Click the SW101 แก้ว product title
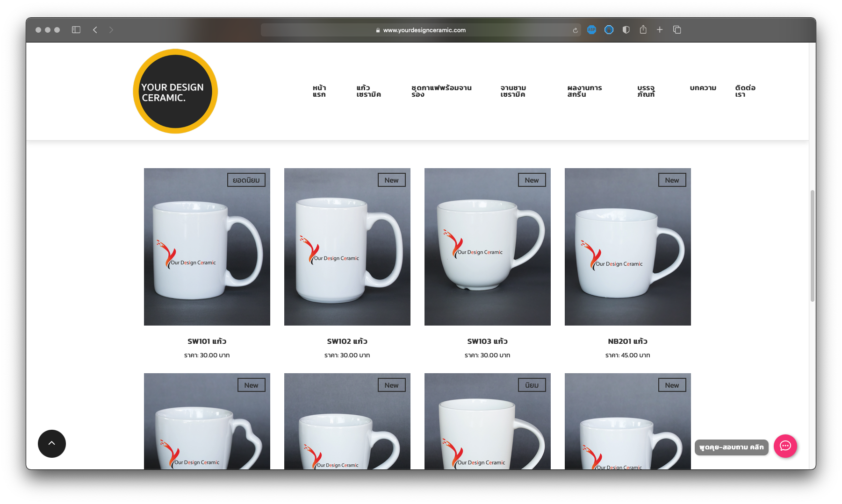The height and width of the screenshot is (504, 842). coord(207,341)
